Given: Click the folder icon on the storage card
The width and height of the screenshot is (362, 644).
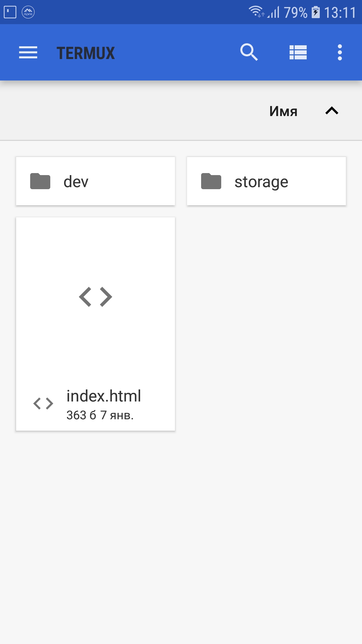Looking at the screenshot, I should pyautogui.click(x=210, y=181).
